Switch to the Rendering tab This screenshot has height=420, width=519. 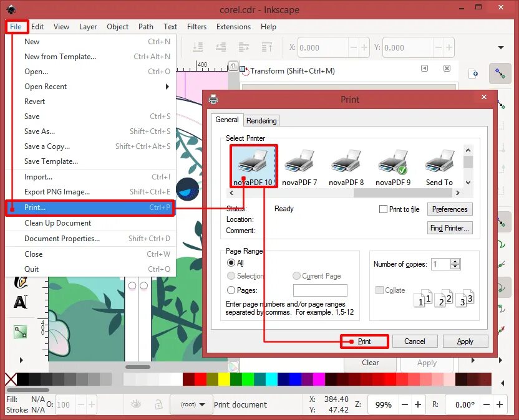[261, 121]
